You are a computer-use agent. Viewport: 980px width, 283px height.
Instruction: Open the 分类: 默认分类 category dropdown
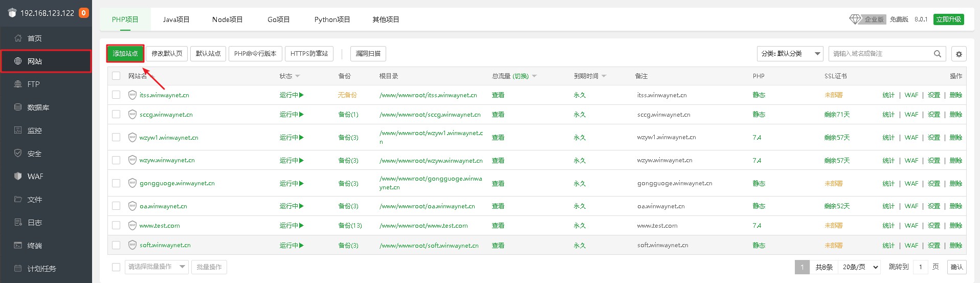click(790, 54)
